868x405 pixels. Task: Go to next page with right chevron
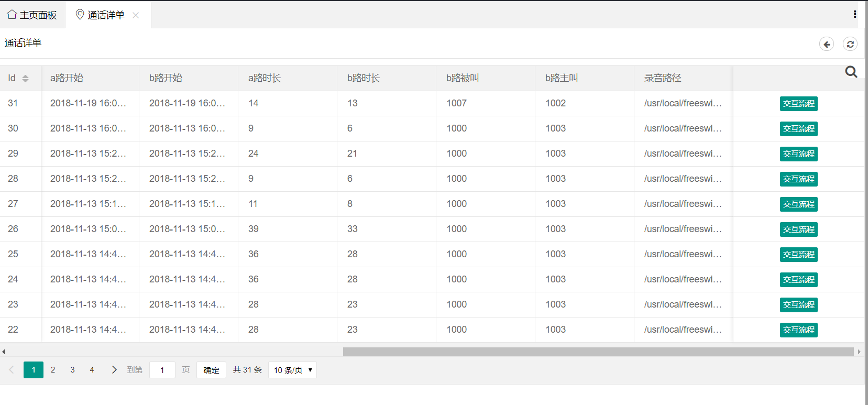point(114,370)
